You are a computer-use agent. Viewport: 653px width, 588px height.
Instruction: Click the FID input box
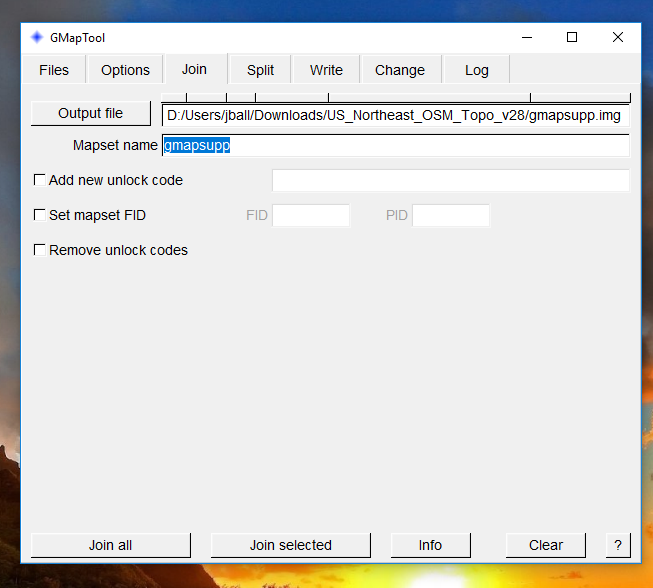pyautogui.click(x=311, y=215)
